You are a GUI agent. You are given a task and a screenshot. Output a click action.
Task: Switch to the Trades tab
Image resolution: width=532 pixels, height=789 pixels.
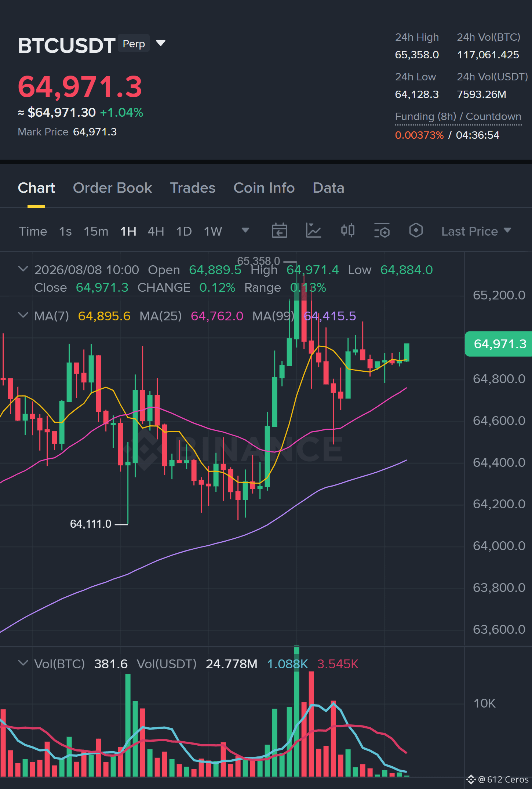pyautogui.click(x=193, y=188)
